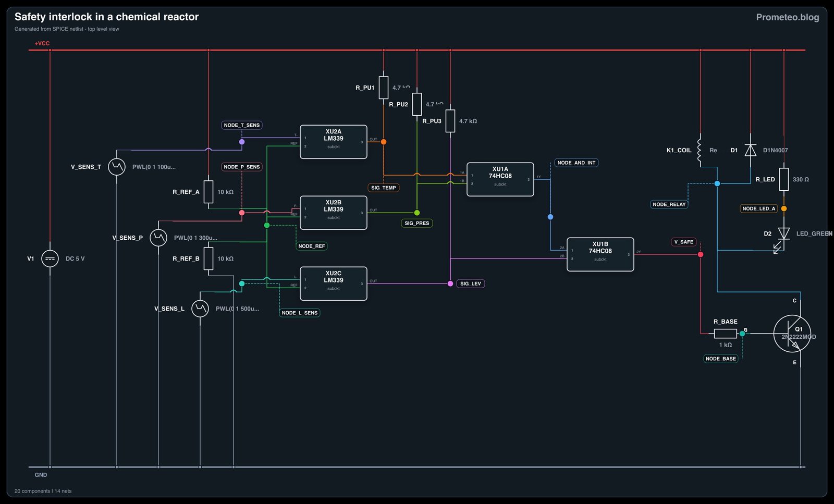Click the NODE_RELAY junction dot
The image size is (834, 504).
pyautogui.click(x=717, y=183)
